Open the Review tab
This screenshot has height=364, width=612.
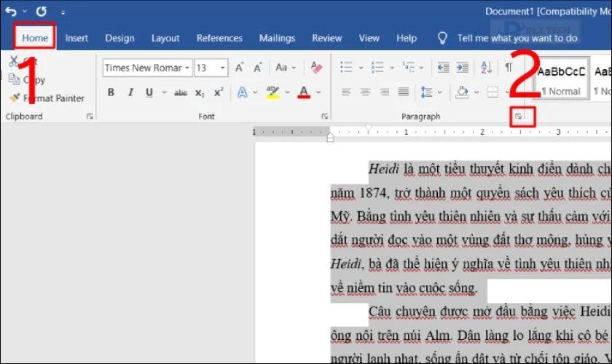[326, 38]
